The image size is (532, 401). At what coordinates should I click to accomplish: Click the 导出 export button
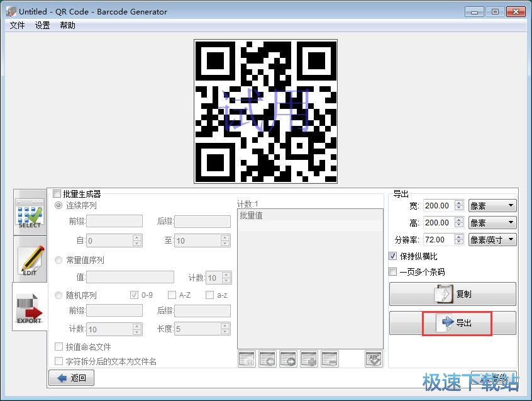pyautogui.click(x=453, y=323)
